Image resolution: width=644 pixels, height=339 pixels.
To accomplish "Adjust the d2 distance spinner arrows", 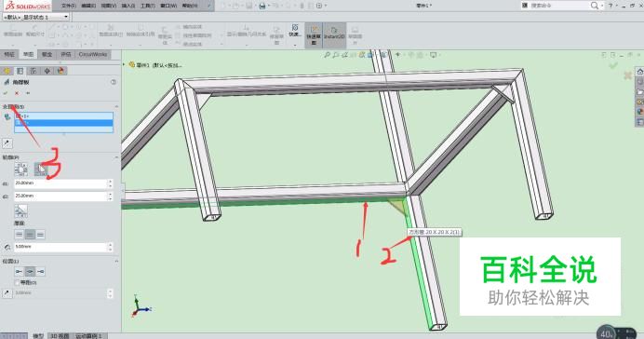I will point(110,197).
